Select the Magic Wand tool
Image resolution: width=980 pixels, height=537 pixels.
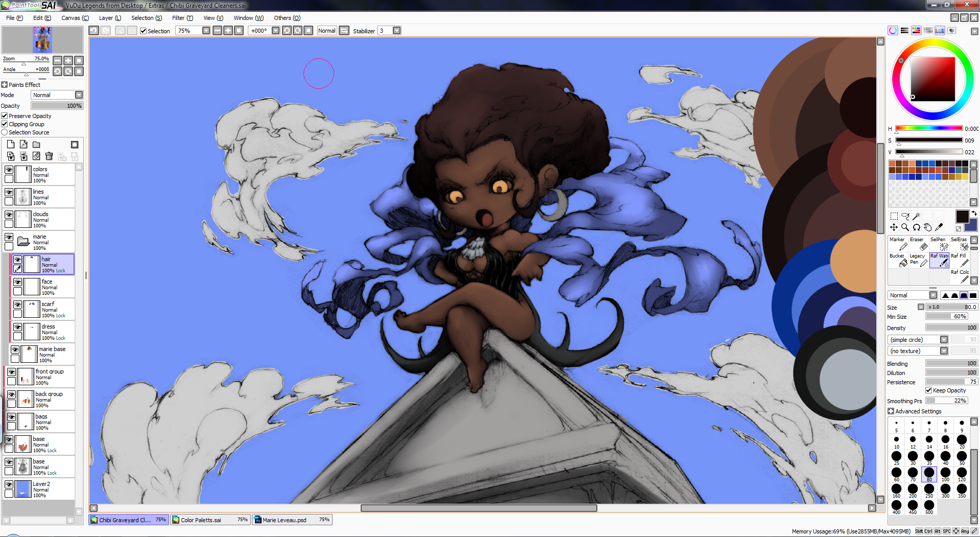pos(916,216)
